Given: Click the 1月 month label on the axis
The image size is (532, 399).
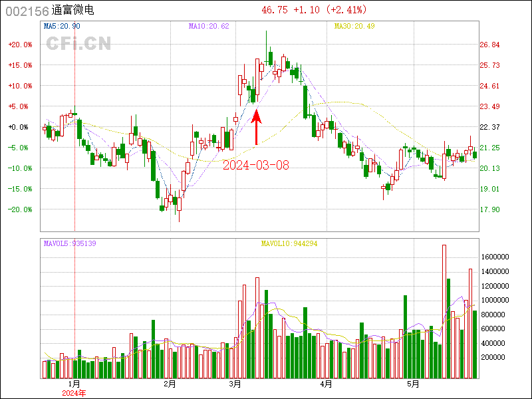Looking at the screenshot, I should tap(74, 384).
